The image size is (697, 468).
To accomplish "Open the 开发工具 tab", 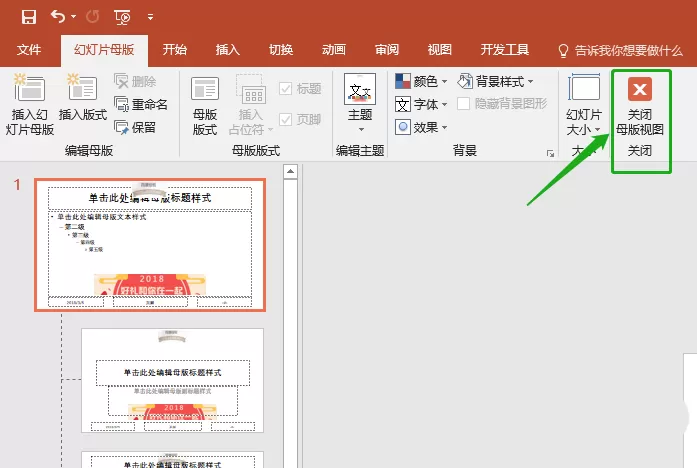I will coord(505,50).
